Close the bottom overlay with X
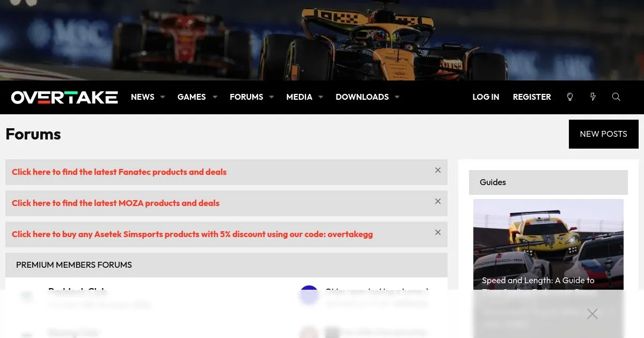 tap(592, 314)
